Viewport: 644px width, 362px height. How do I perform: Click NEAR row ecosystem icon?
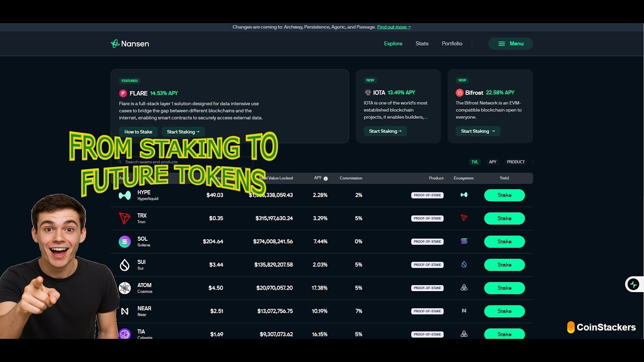tap(464, 311)
